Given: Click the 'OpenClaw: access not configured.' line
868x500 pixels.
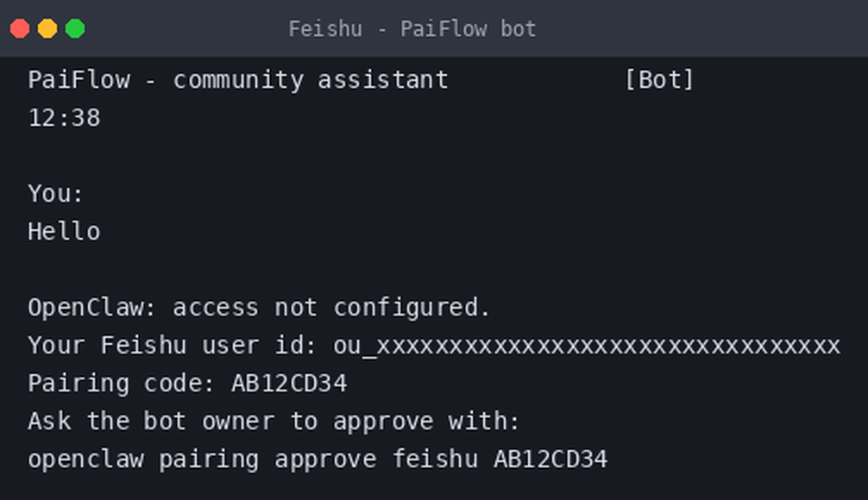Looking at the screenshot, I should [x=259, y=308].
